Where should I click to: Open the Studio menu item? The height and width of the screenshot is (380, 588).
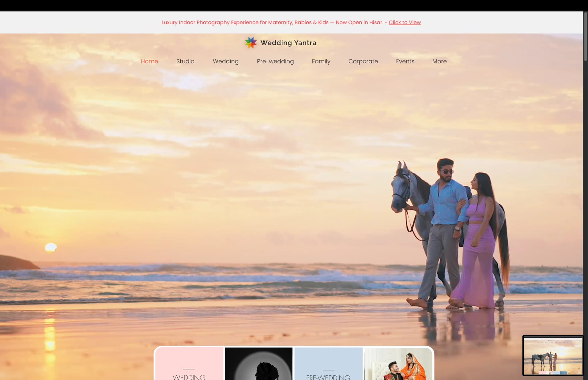click(185, 61)
